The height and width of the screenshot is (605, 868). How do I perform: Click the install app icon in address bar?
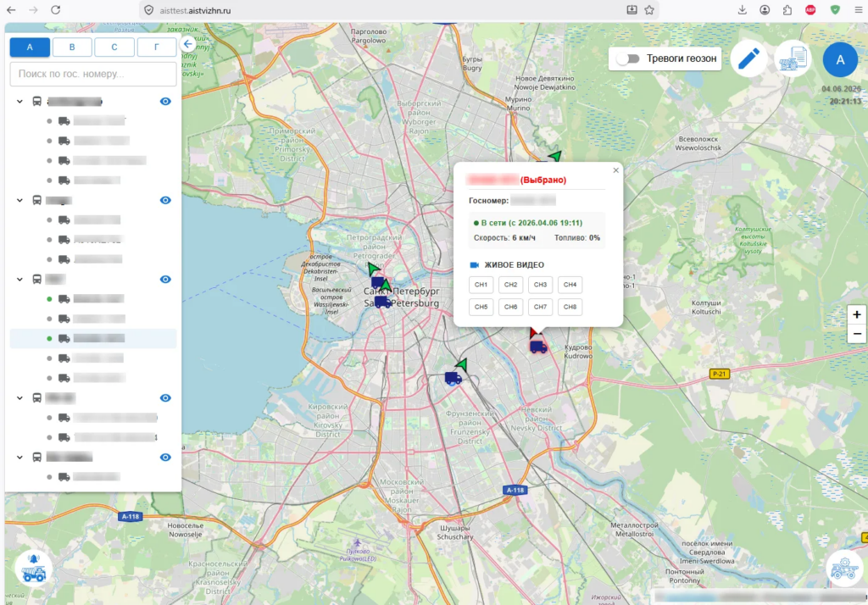click(x=632, y=10)
